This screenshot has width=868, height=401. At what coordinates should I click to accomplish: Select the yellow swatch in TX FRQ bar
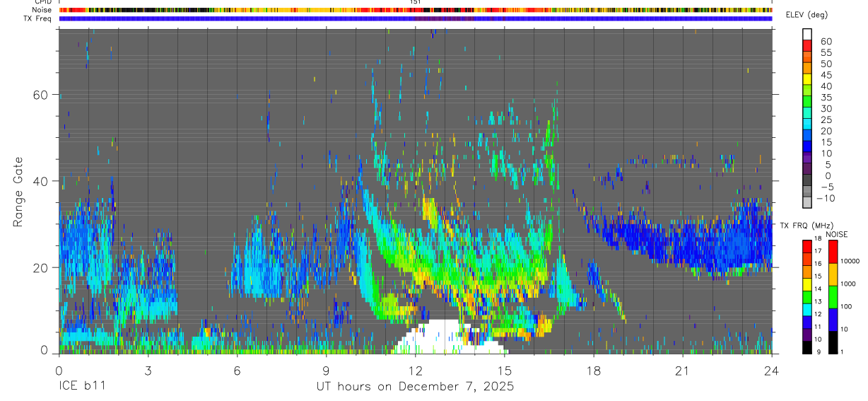coord(807,284)
